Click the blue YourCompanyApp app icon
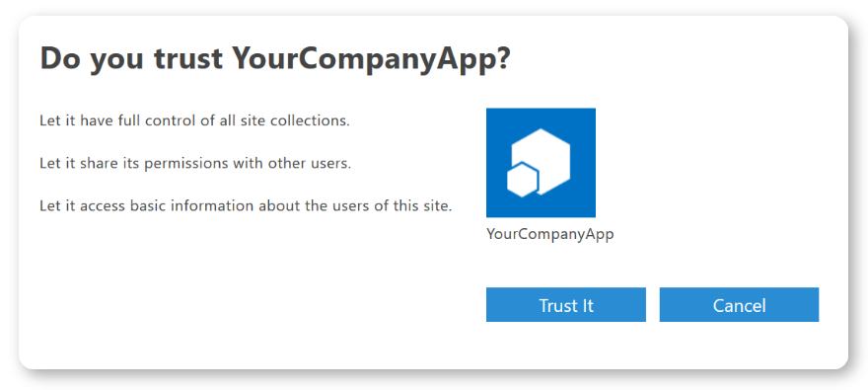This screenshot has height=390, width=868. click(x=541, y=162)
